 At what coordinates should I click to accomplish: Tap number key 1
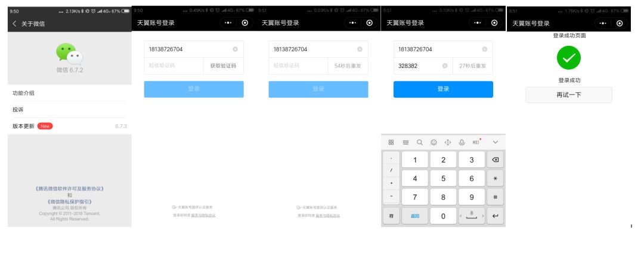[415, 160]
